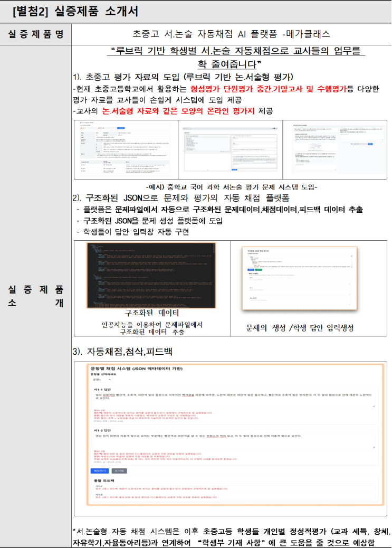This screenshot has height=548, width=392.
Task: Click the 종합 피드백 section heading
Action: (104, 481)
